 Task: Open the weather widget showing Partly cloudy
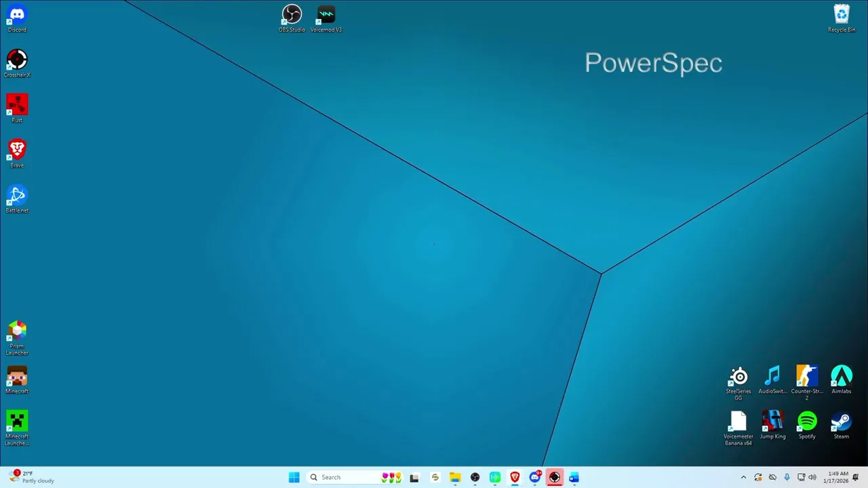(x=32, y=476)
